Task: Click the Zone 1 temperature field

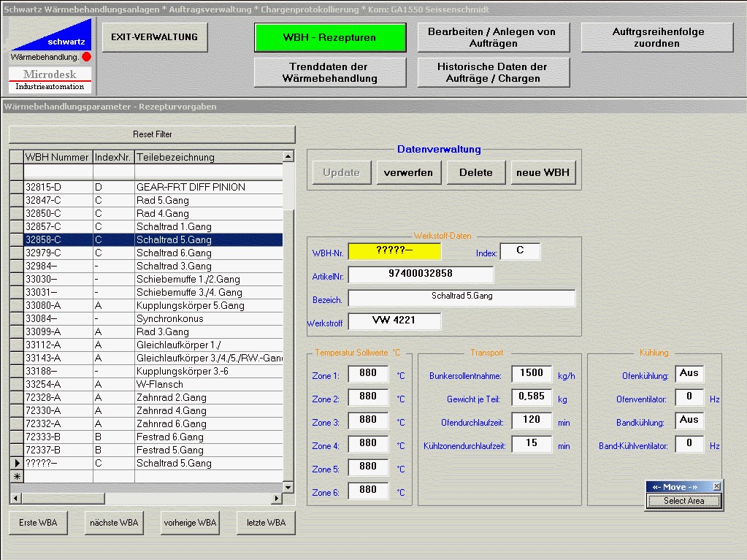Action: click(x=368, y=373)
